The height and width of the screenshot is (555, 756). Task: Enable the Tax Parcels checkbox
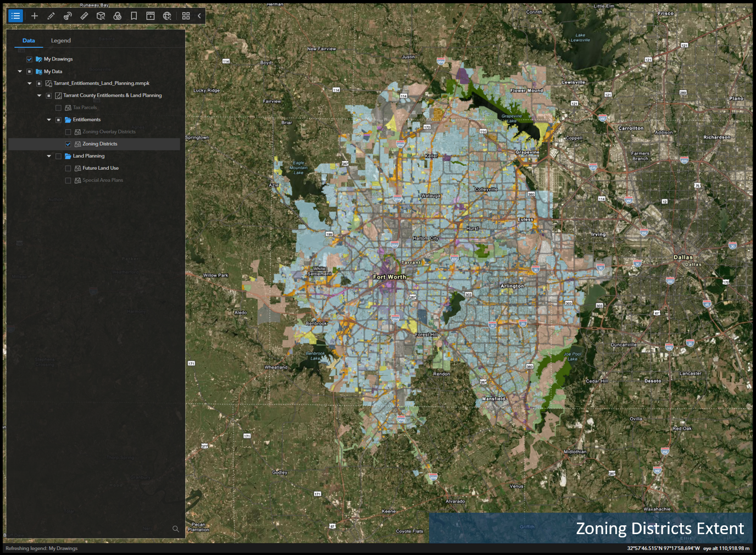point(58,107)
